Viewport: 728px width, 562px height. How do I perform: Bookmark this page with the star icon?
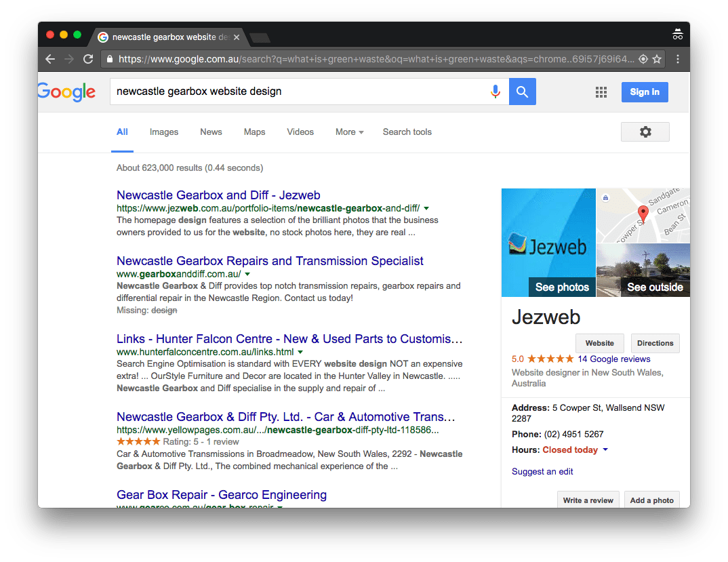657,59
